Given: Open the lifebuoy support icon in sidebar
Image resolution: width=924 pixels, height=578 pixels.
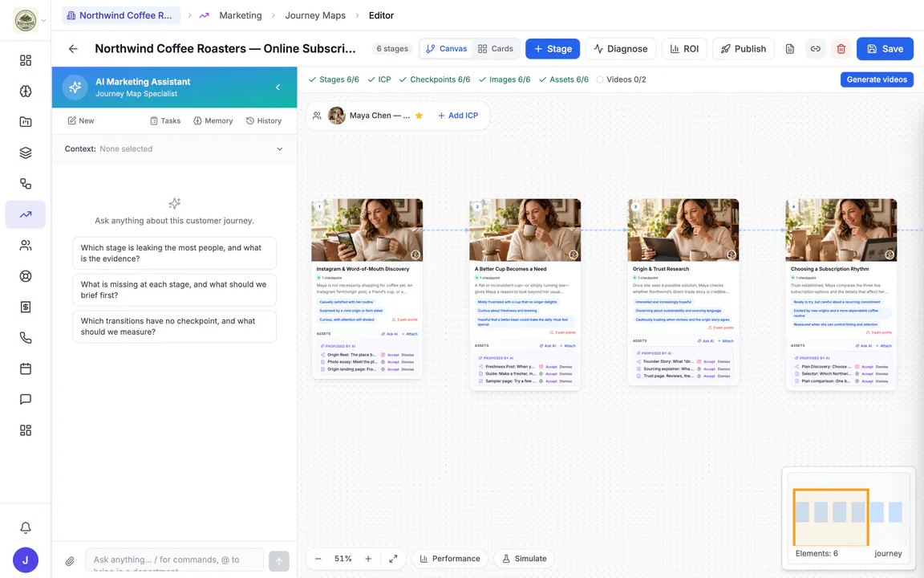Looking at the screenshot, I should click(x=26, y=276).
